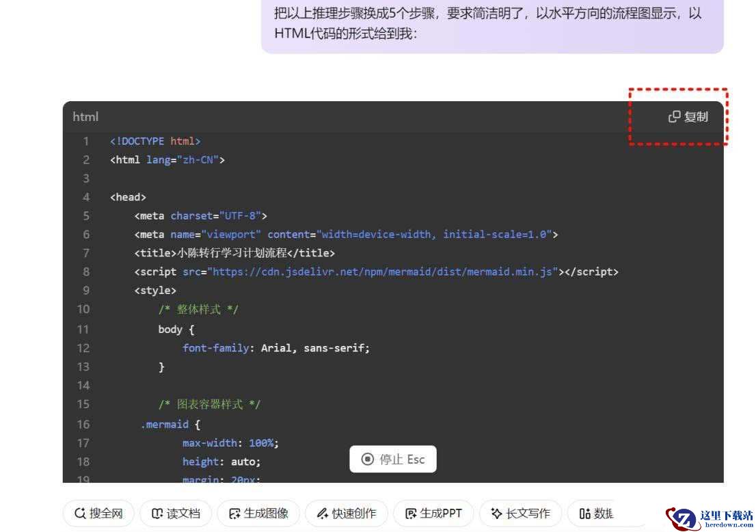This screenshot has width=756, height=532.
Task: Open the 生成PPT chip
Action: pos(433,513)
